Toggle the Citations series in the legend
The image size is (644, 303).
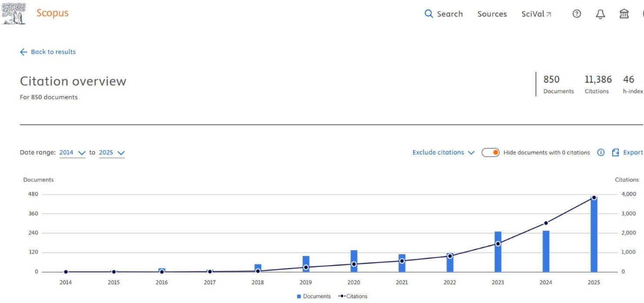(x=353, y=296)
